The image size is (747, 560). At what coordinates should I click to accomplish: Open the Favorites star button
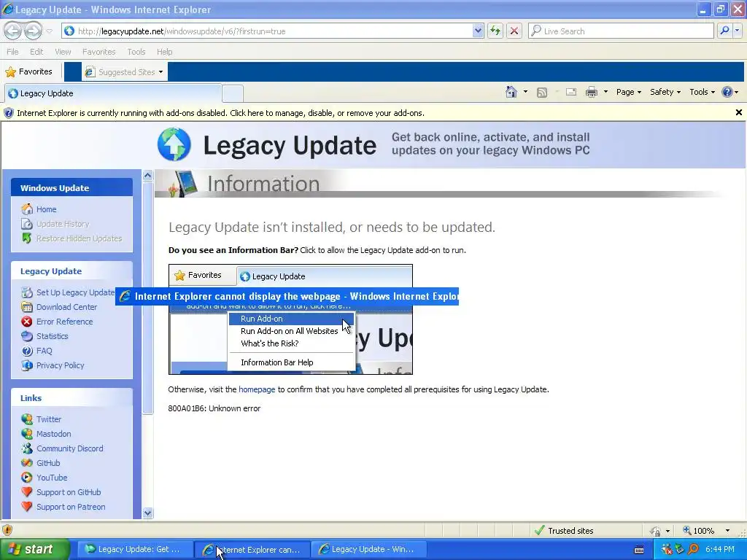29,71
